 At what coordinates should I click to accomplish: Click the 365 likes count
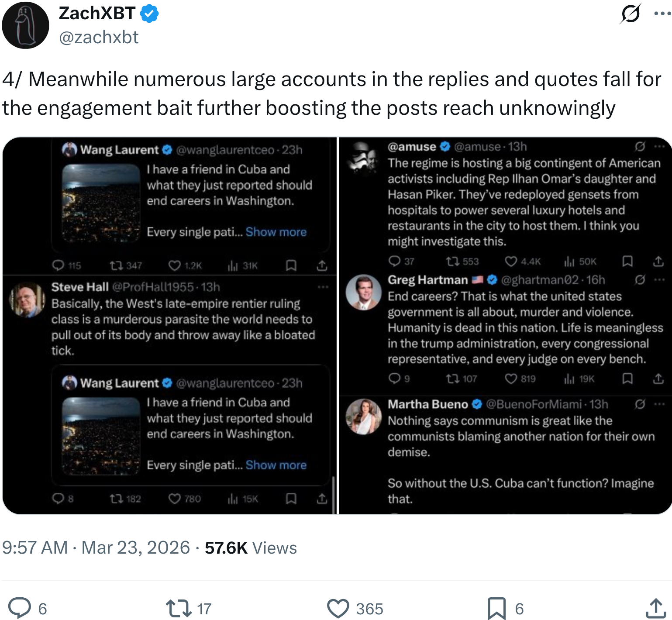click(369, 609)
